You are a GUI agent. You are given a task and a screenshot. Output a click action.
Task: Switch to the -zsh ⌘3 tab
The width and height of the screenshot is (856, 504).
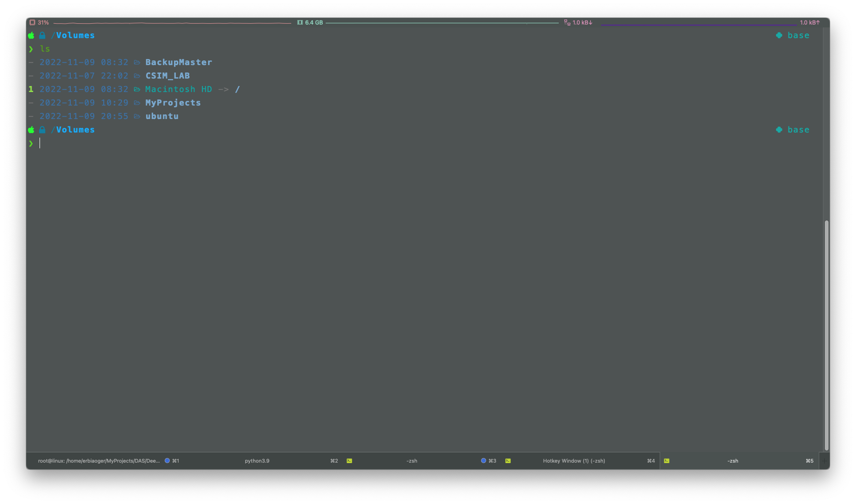pos(421,461)
